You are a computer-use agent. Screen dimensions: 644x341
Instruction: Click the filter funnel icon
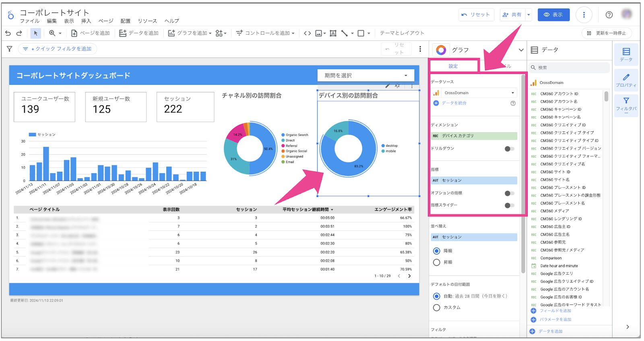[x=9, y=49]
